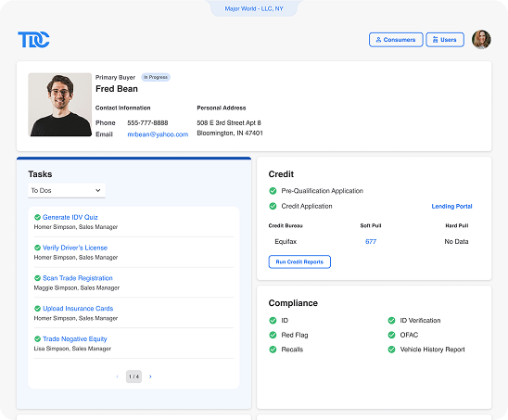The height and width of the screenshot is (420, 508).
Task: Click Vehicle History Report label
Action: (432, 350)
